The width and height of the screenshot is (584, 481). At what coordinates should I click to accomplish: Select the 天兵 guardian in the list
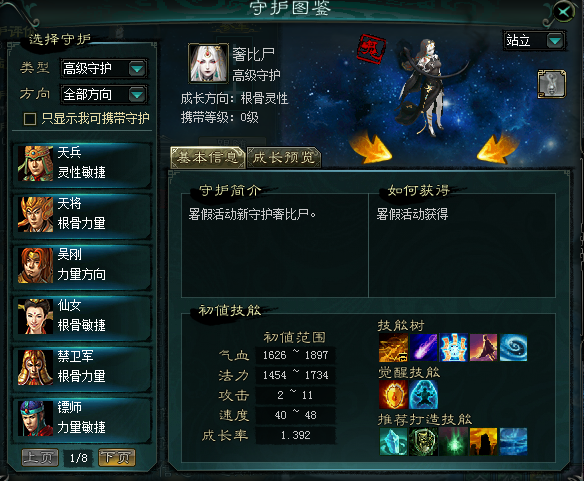[x=82, y=164]
